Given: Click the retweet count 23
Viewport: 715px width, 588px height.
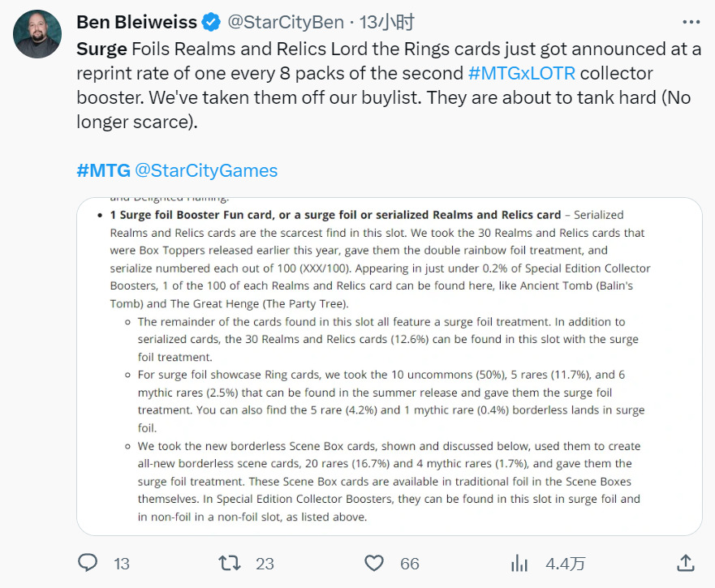Looking at the screenshot, I should pyautogui.click(x=265, y=564).
